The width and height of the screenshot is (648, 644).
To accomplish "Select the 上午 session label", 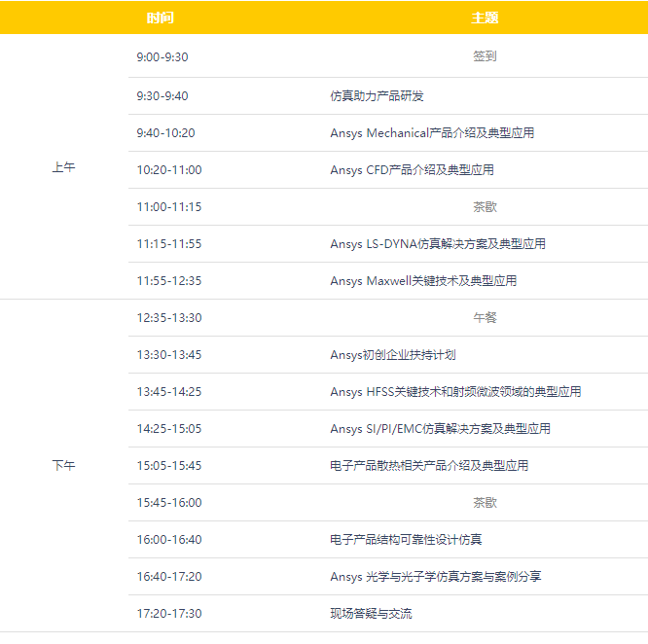I will tap(63, 167).
